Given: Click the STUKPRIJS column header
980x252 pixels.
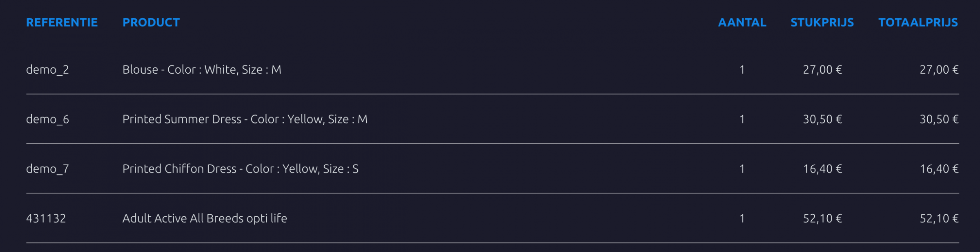Looking at the screenshot, I should [822, 22].
